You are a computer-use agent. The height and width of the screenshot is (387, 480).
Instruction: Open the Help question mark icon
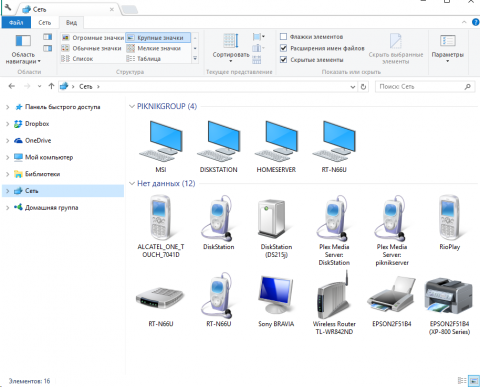pos(476,22)
